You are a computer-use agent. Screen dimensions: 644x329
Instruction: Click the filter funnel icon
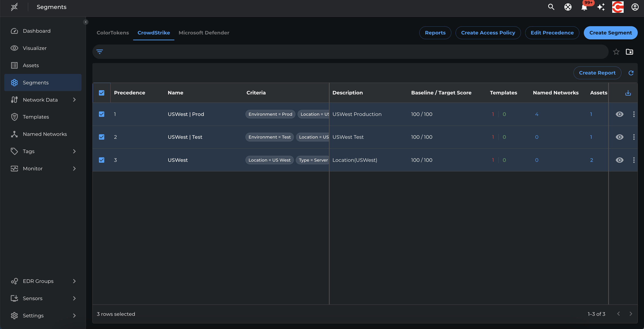[100, 52]
